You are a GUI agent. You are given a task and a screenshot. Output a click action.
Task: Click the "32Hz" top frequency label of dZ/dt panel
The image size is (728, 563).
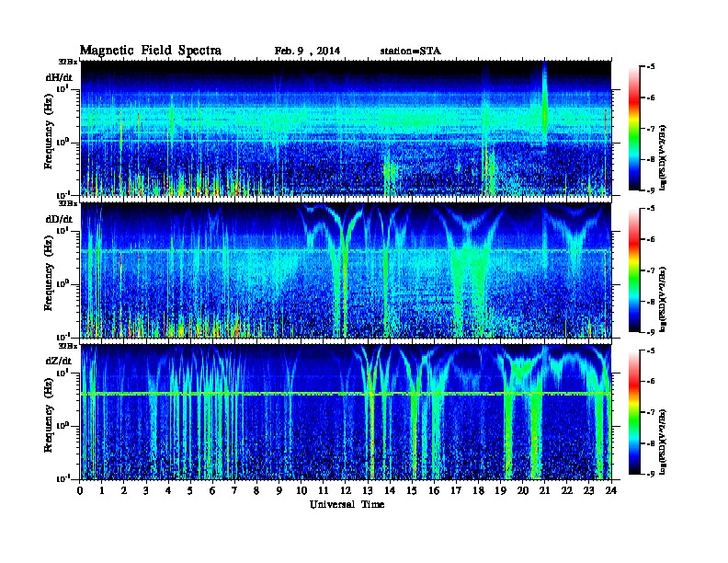click(x=68, y=346)
